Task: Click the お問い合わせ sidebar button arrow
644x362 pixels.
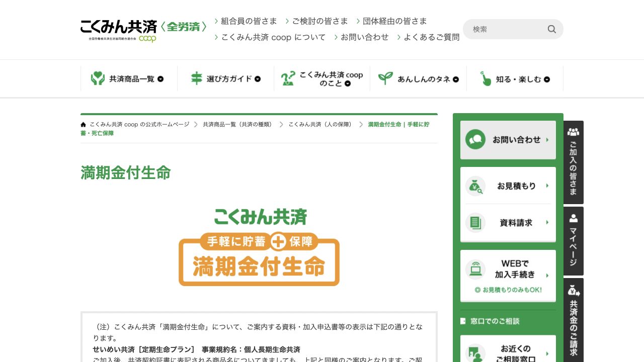Action: point(547,140)
